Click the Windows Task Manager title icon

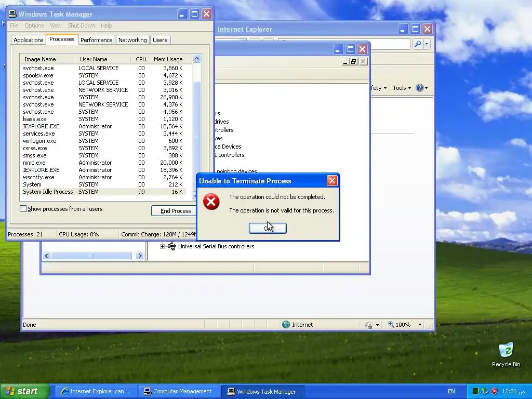(12, 14)
